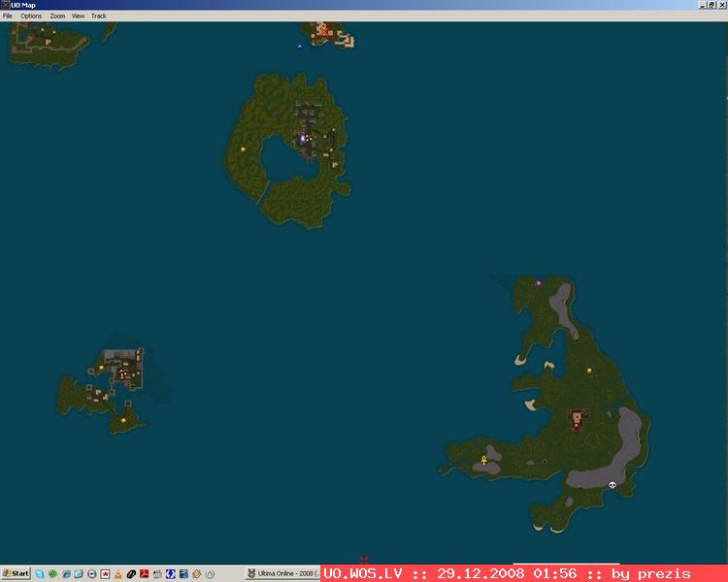Viewport: 728px width, 582px height.
Task: Click the red X marker at map bottom
Action: 364,560
